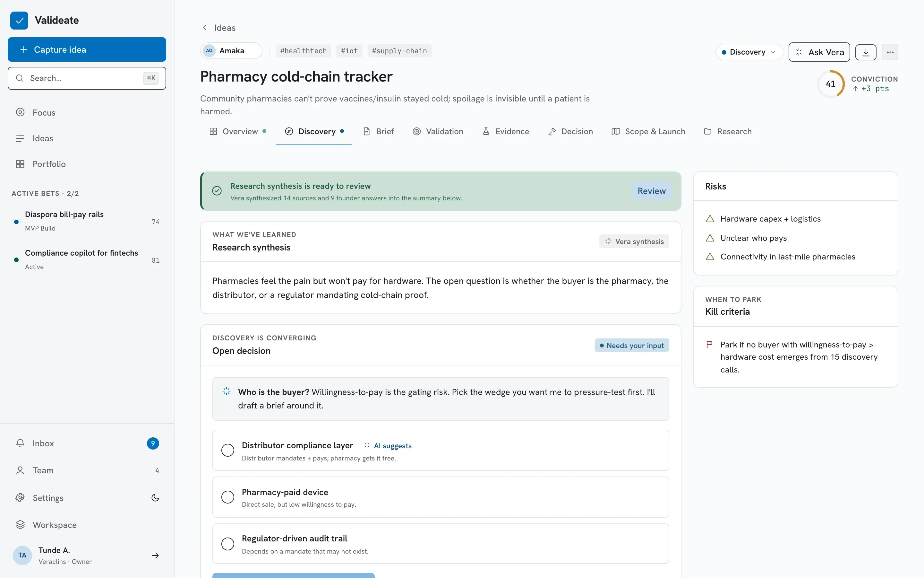Toggle dark mode moon icon
The image size is (924, 578).
155,498
